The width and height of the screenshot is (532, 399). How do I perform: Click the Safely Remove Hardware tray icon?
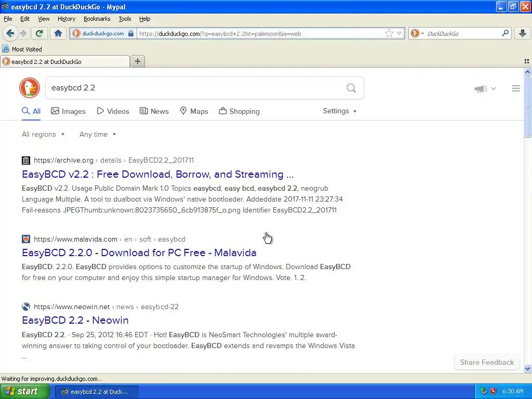coord(484,392)
